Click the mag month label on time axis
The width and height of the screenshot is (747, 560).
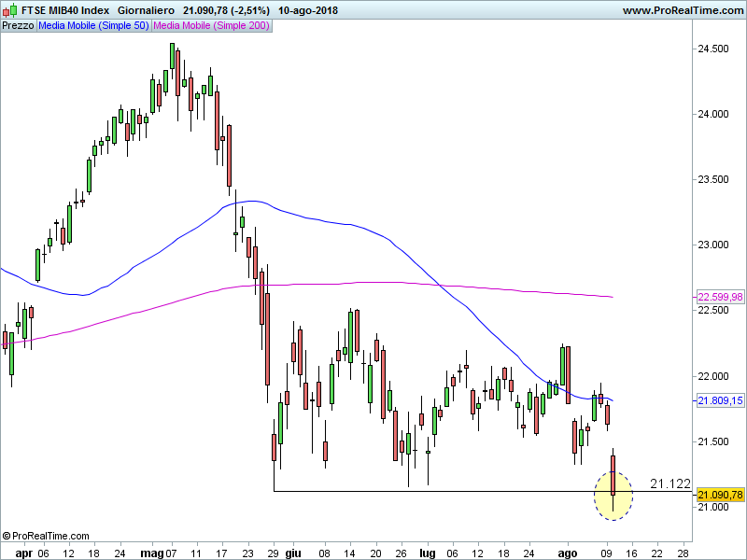(x=152, y=553)
